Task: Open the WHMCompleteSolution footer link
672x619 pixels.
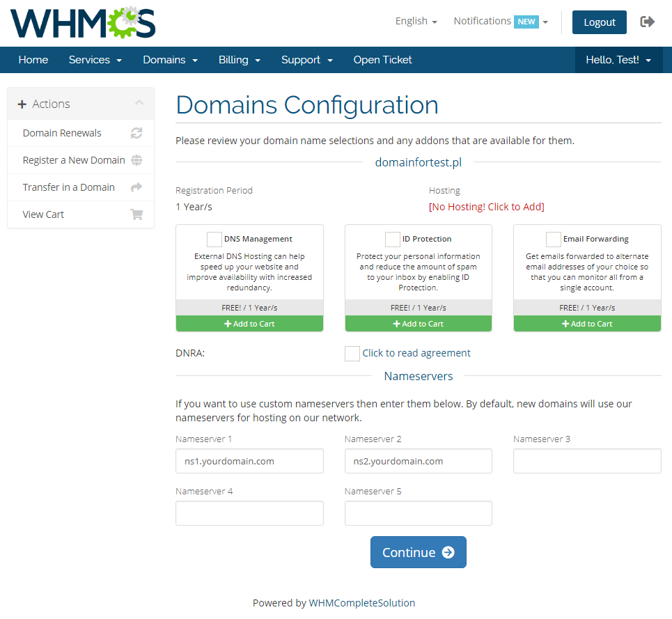Action: (361, 603)
